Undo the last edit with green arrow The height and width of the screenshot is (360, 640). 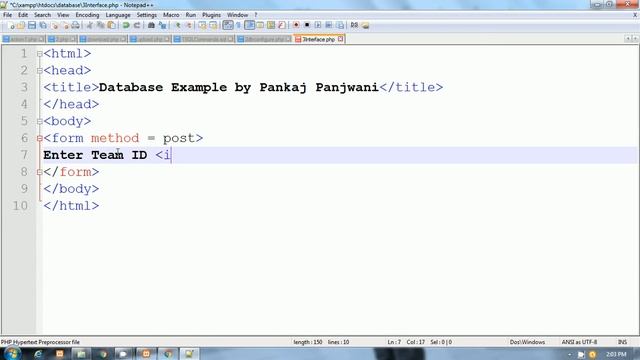coord(126,25)
